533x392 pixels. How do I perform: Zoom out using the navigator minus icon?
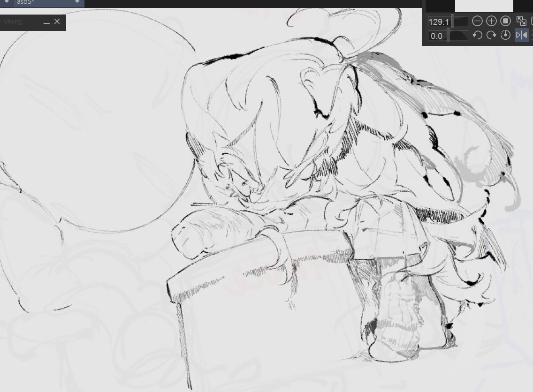click(x=477, y=21)
